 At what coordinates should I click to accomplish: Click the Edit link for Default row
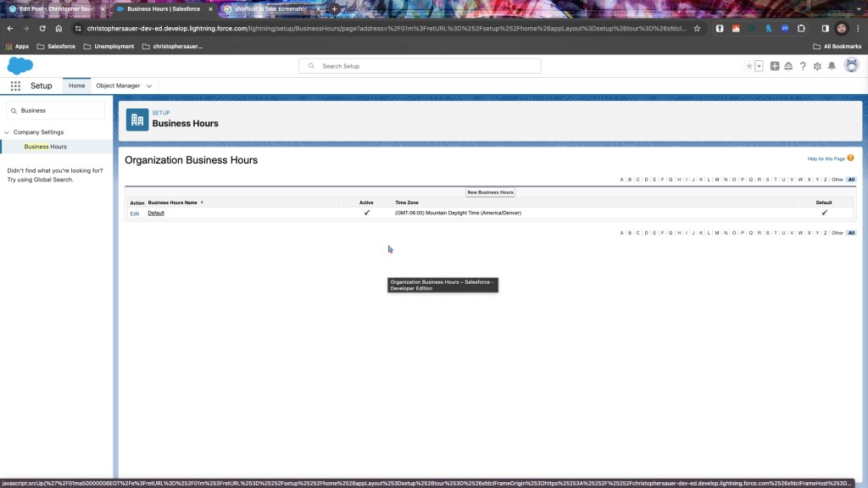[135, 213]
